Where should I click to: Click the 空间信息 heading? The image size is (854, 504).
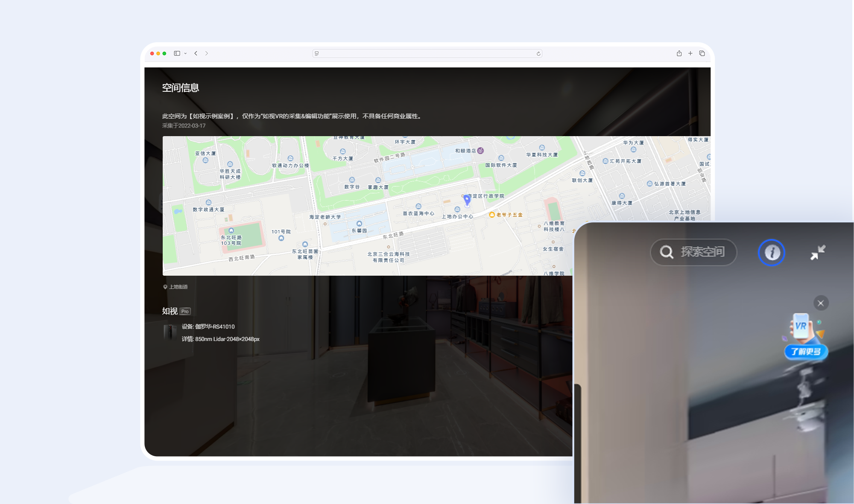[181, 88]
